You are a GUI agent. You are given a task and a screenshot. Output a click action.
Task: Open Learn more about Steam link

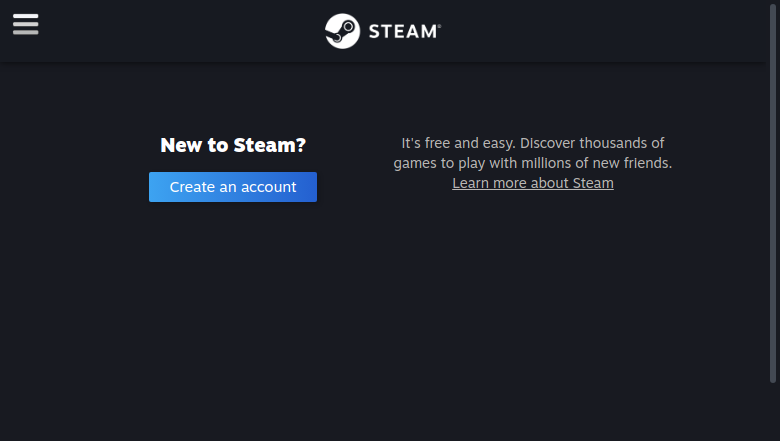(533, 183)
